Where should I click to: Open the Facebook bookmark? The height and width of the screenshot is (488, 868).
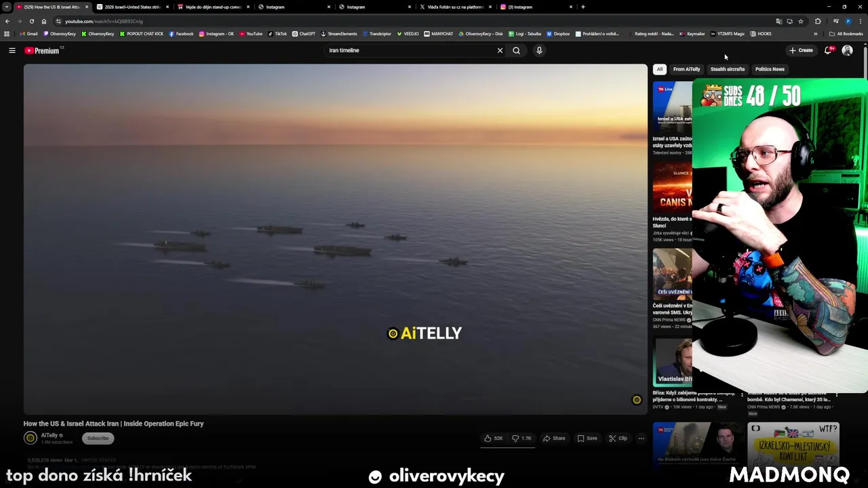[181, 34]
